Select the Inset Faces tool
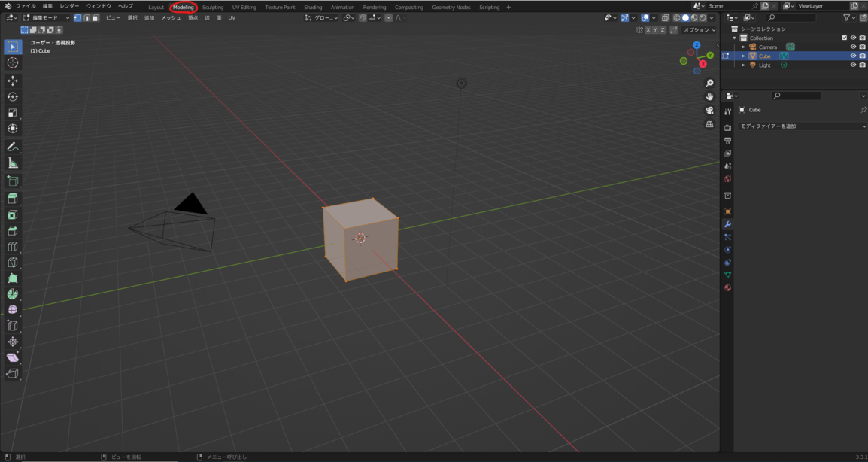Viewport: 868px width, 462px height. [x=12, y=214]
